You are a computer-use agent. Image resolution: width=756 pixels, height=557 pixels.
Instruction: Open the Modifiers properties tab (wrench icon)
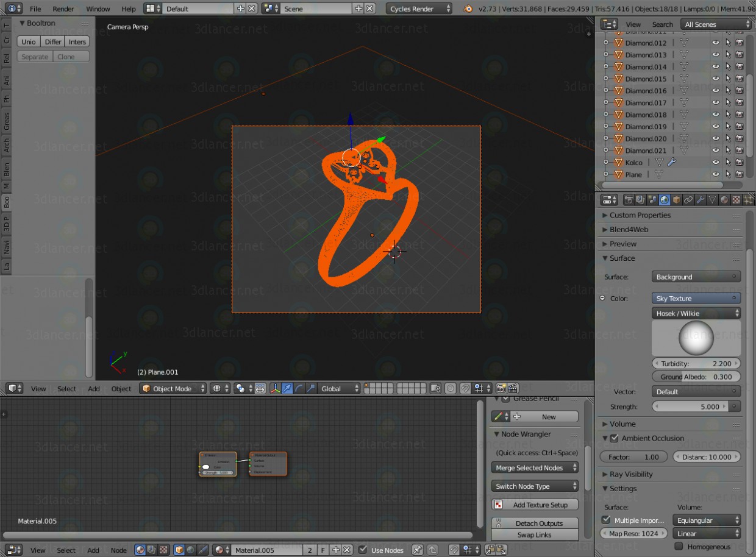tap(700, 200)
